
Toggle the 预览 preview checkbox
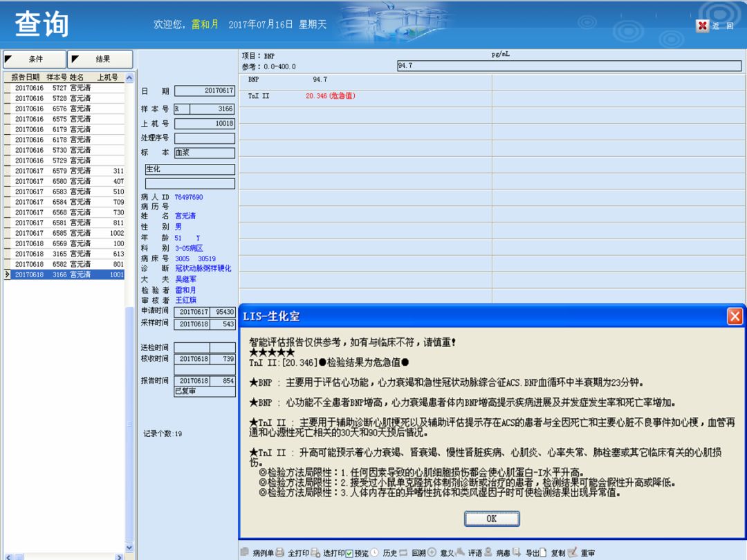click(349, 553)
